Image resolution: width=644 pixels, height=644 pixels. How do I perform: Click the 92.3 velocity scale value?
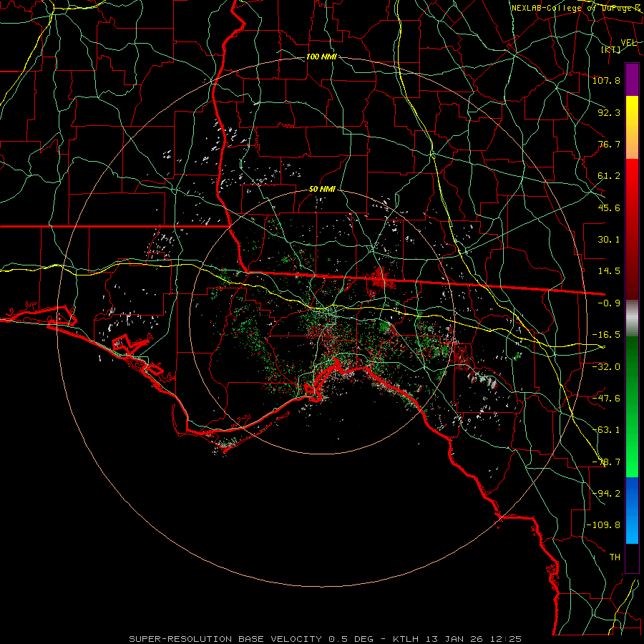[609, 112]
